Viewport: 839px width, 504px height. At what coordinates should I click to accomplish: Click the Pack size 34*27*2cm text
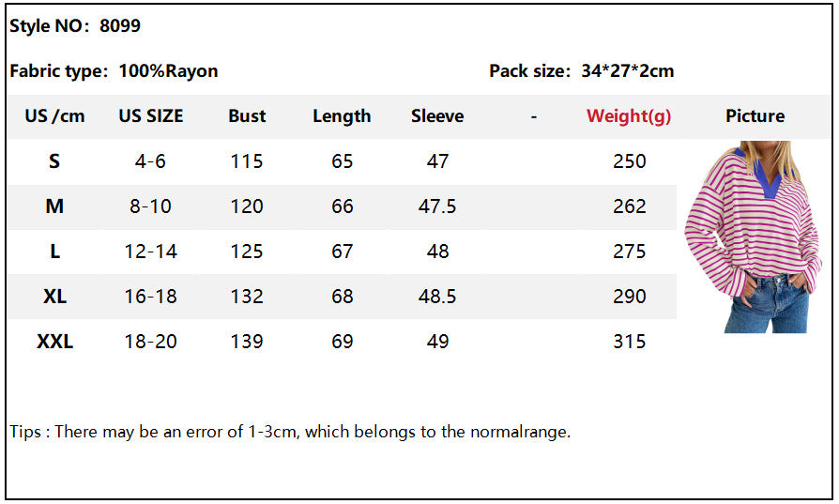pos(581,71)
